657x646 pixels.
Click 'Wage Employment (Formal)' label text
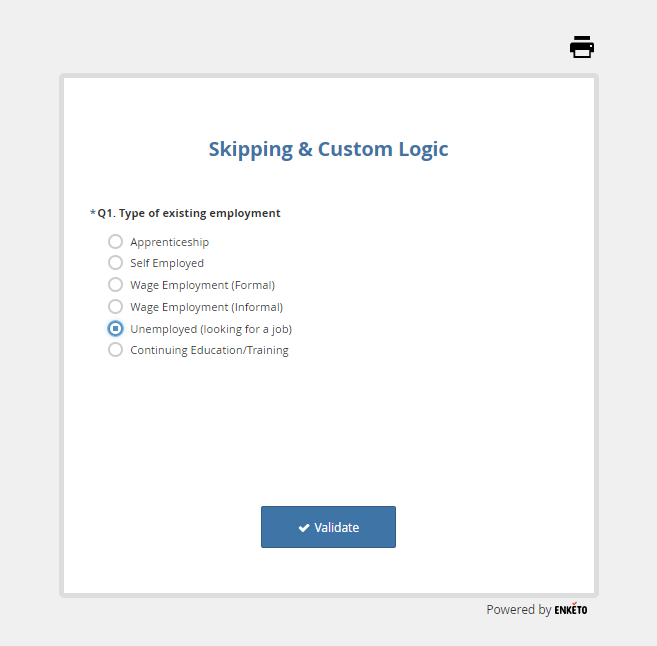coord(202,285)
